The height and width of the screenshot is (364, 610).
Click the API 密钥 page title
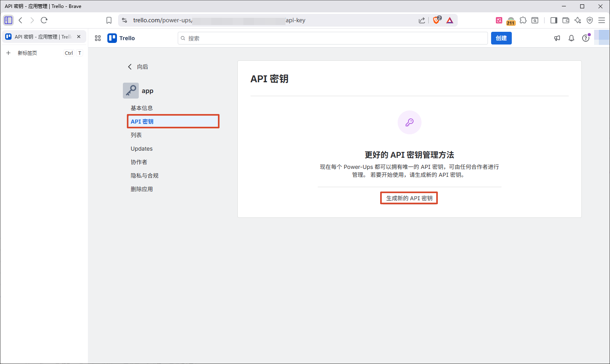(269, 79)
